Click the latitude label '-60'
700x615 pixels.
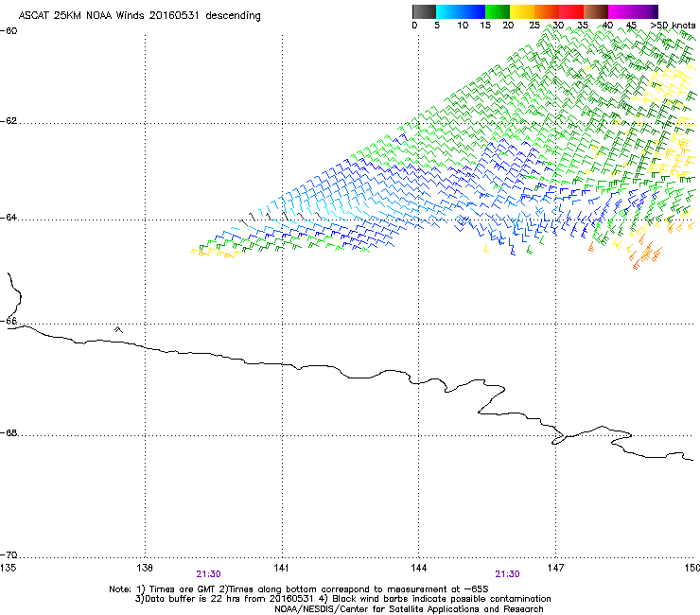pyautogui.click(x=9, y=31)
